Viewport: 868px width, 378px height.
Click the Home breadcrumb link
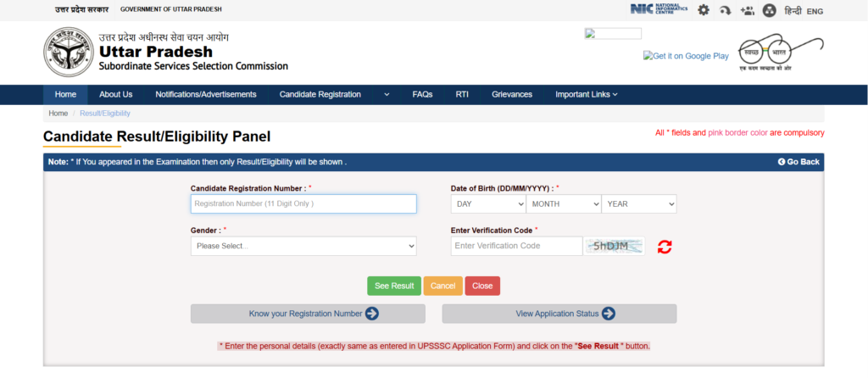(58, 114)
